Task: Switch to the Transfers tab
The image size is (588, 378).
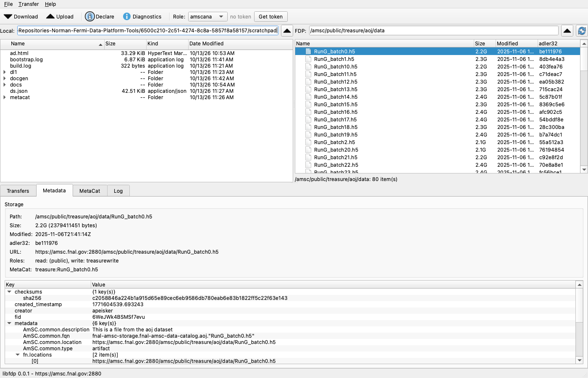Action: point(18,191)
